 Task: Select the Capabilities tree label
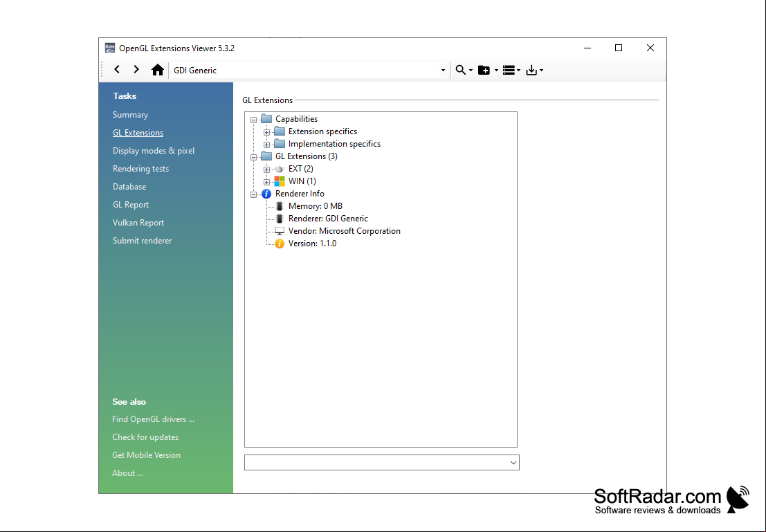(x=297, y=119)
